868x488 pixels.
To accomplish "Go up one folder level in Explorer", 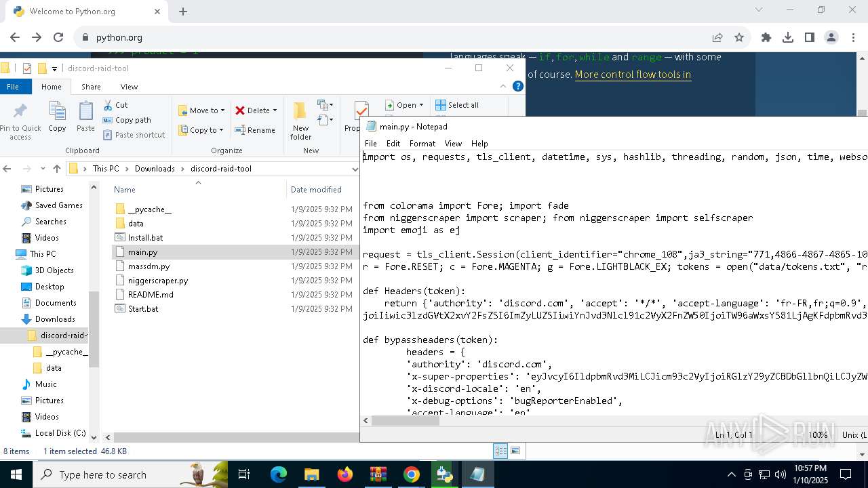I will (56, 169).
